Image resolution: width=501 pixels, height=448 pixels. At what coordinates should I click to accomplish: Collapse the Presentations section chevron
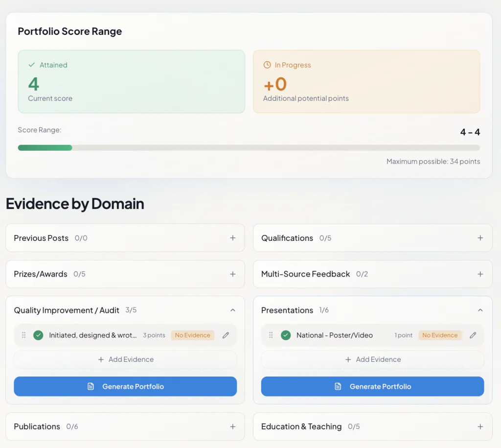(480, 310)
